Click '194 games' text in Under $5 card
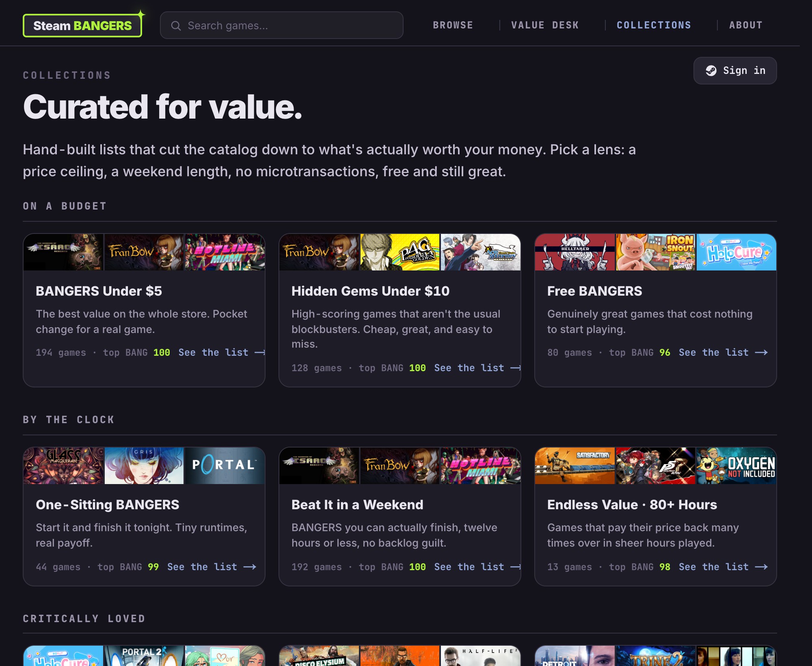The image size is (812, 666). [x=61, y=352]
